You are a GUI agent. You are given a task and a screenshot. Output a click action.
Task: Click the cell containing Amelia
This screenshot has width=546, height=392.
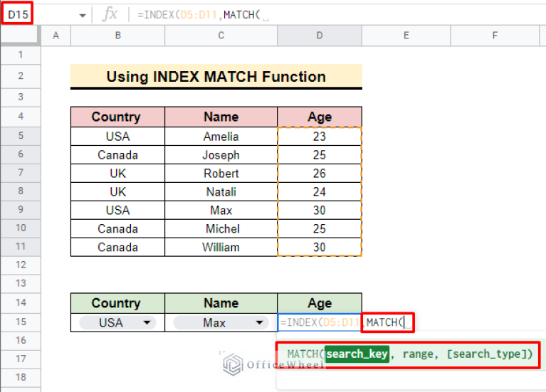221,136
